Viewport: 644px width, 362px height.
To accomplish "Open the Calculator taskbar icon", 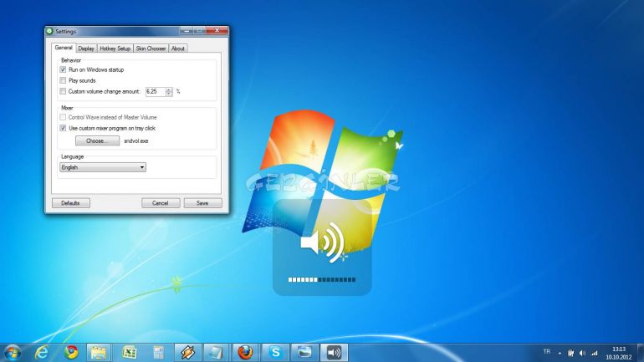I will click(159, 353).
